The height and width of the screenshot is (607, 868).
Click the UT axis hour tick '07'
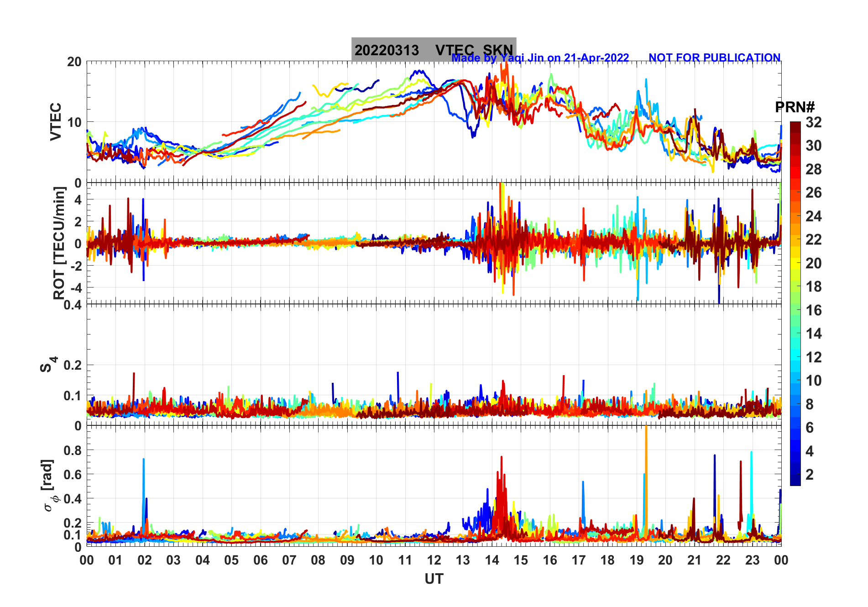289,560
